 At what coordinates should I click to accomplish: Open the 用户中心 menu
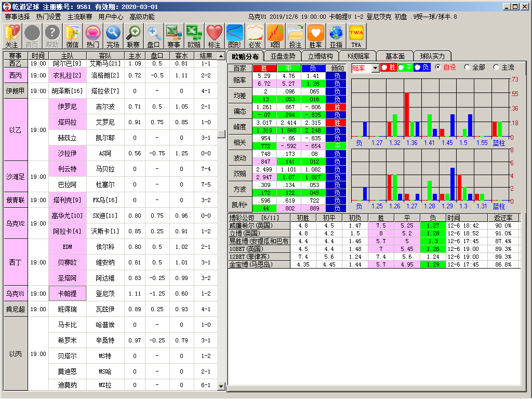[111, 17]
